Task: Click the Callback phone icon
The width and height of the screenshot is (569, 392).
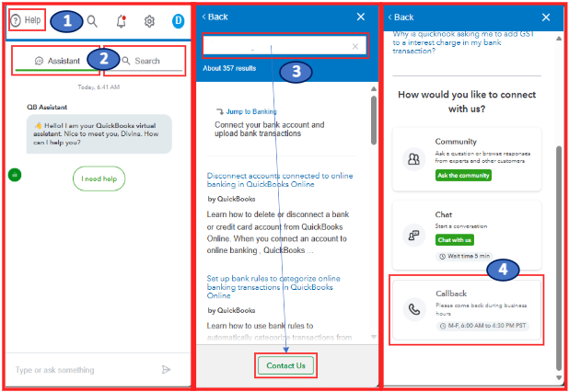Action: click(414, 309)
